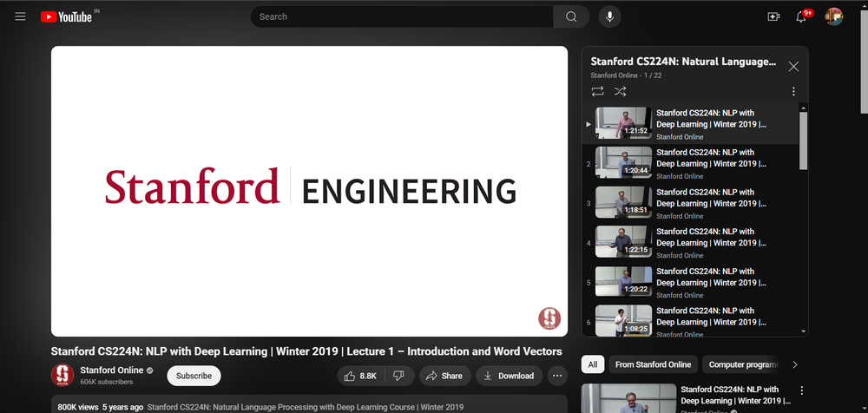Open playlist three-dot options menu
This screenshot has width=868, height=413.
[x=792, y=91]
